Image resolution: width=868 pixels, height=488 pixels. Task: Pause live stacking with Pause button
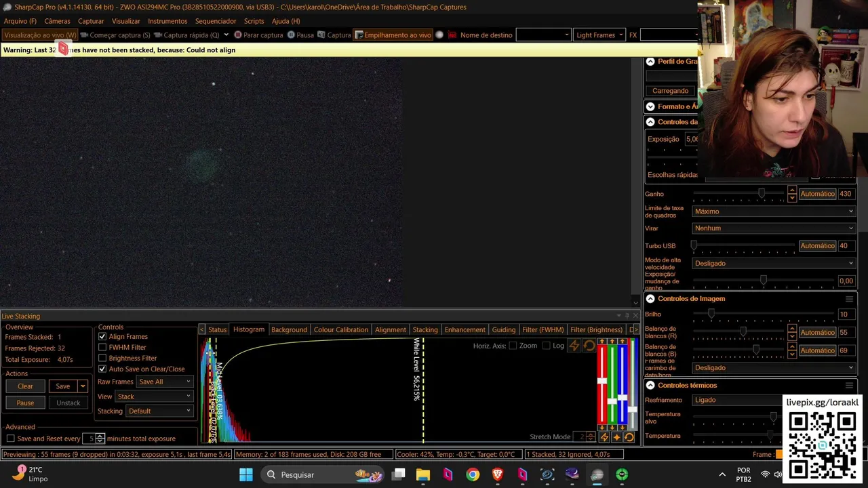tap(25, 403)
